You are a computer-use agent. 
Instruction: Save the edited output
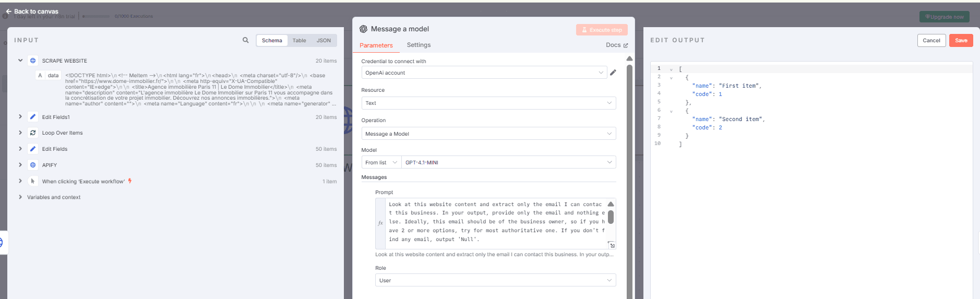tap(961, 41)
